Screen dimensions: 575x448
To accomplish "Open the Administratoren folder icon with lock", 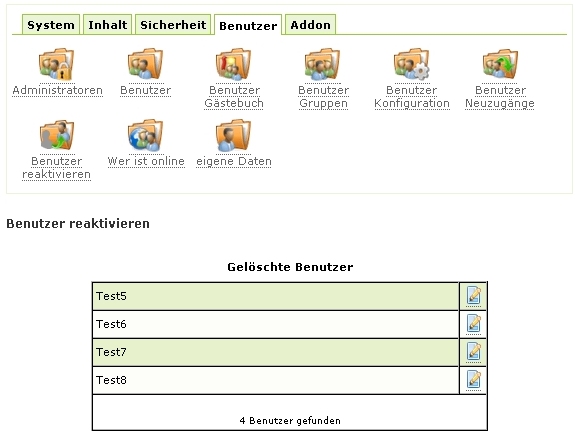I will [x=57, y=64].
